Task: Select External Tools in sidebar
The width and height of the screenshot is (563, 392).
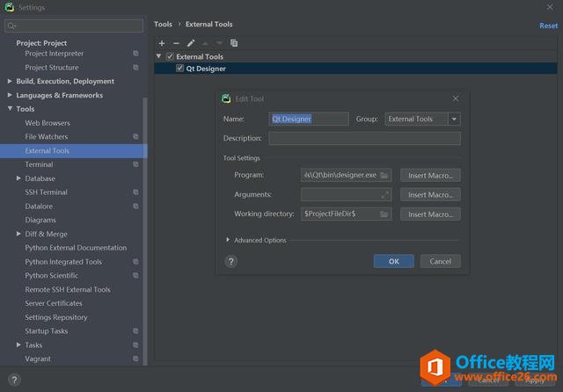Action: pos(73,151)
